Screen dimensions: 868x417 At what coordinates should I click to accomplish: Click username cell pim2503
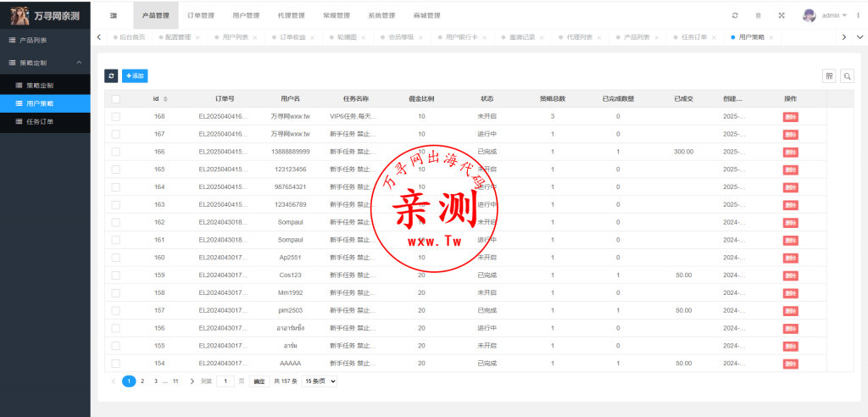pyautogui.click(x=291, y=311)
